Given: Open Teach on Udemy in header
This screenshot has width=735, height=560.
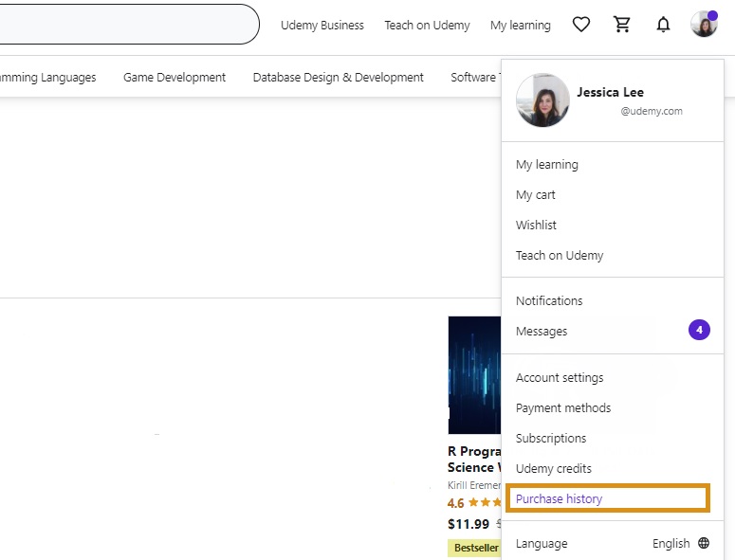Looking at the screenshot, I should [x=427, y=26].
